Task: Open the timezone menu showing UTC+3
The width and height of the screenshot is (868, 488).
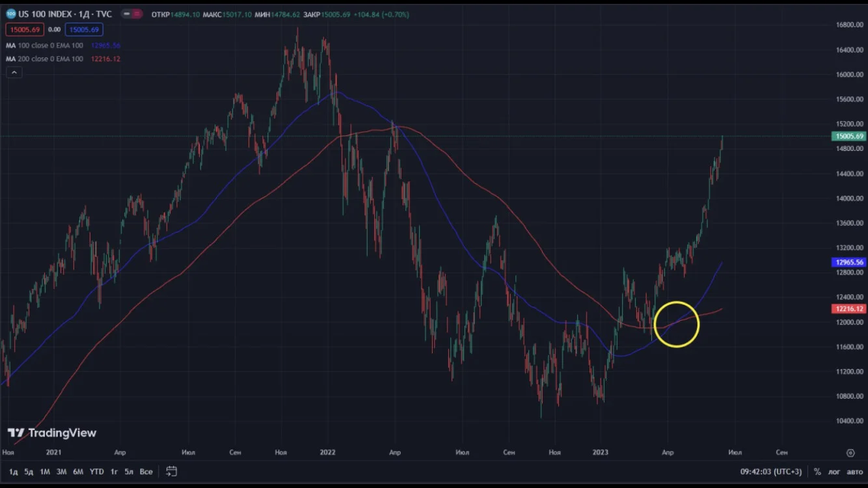Action: (x=771, y=471)
